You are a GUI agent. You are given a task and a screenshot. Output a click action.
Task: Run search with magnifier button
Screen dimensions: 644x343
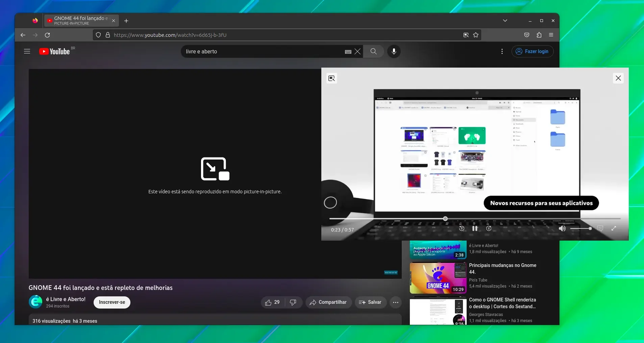coord(373,51)
